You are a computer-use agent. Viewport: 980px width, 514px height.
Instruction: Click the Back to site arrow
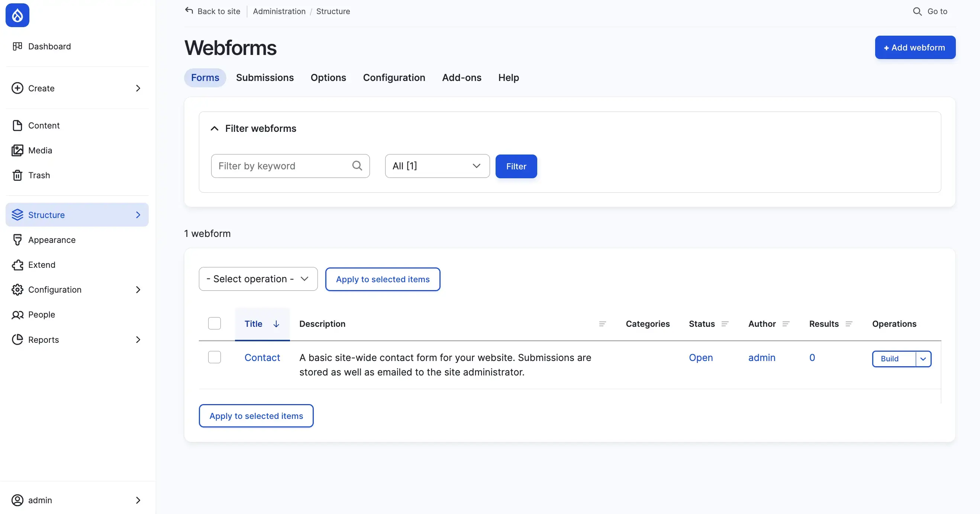click(x=189, y=11)
